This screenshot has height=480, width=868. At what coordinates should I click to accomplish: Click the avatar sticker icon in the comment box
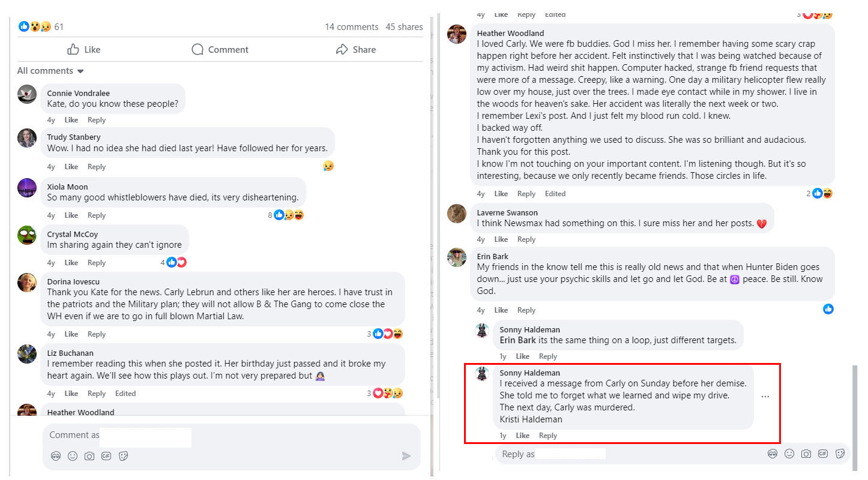56,456
